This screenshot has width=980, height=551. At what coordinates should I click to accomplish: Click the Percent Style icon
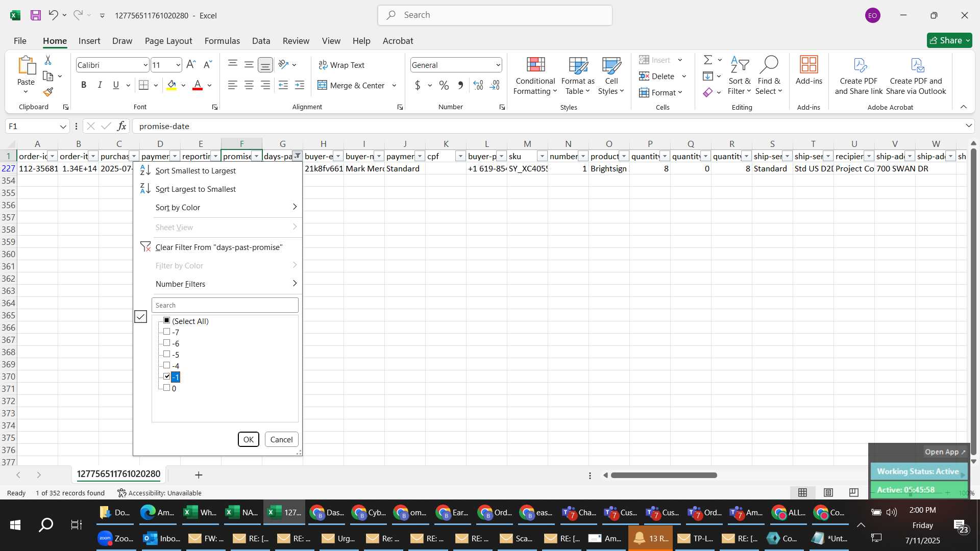(x=444, y=85)
